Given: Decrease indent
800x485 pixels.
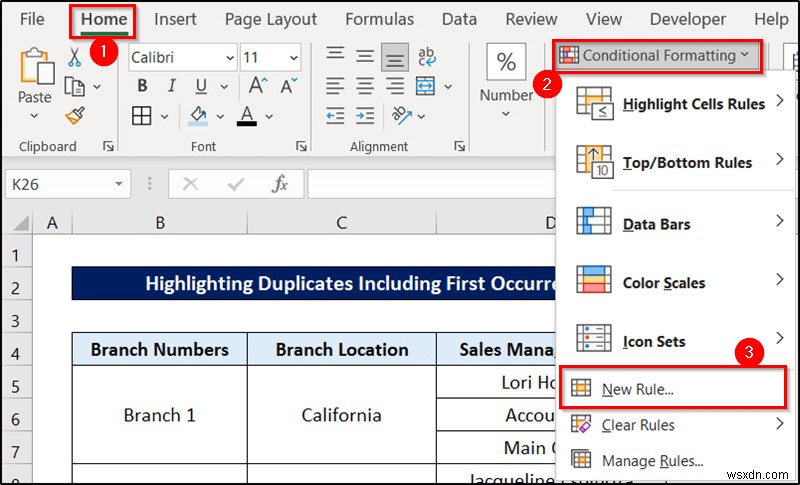Looking at the screenshot, I should (x=335, y=116).
